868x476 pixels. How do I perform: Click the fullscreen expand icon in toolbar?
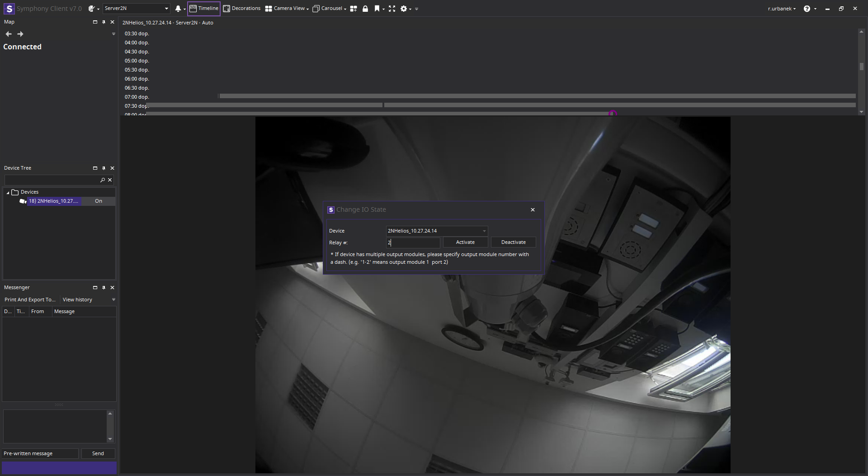point(392,9)
